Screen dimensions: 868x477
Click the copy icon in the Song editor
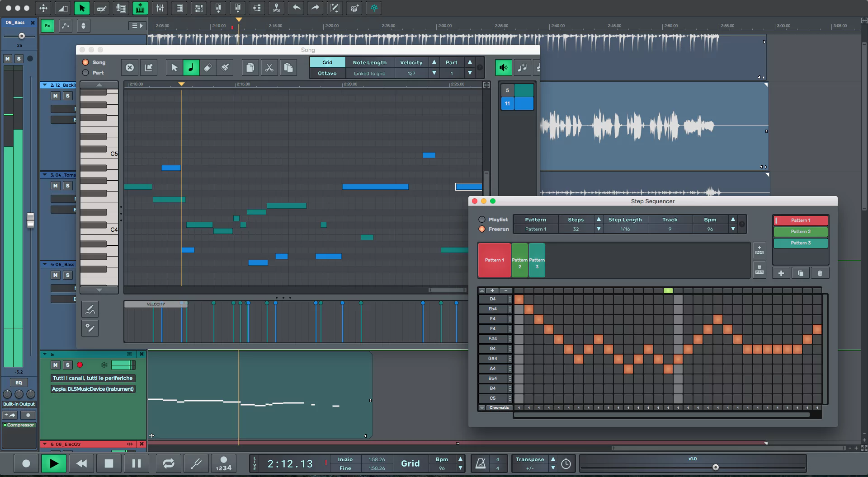(250, 67)
